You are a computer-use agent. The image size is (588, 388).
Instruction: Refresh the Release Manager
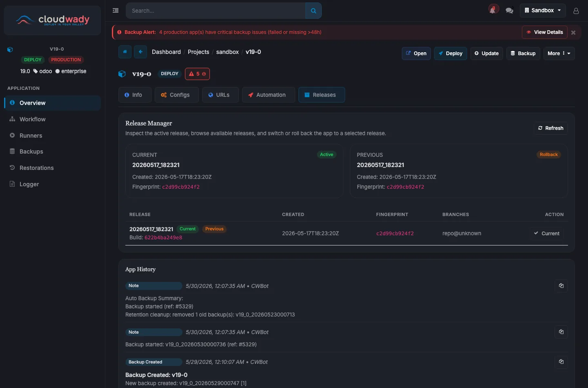coord(551,128)
